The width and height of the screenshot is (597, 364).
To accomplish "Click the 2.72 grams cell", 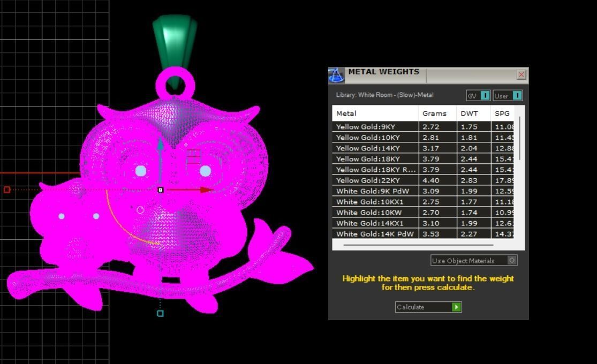I will click(437, 127).
